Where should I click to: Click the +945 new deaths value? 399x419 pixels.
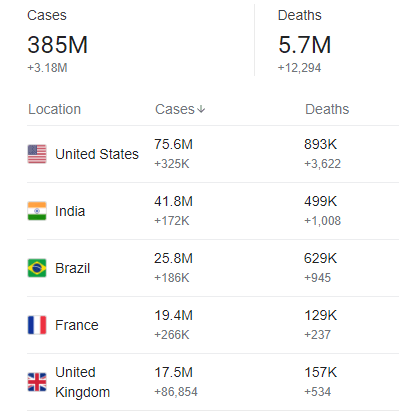pyautogui.click(x=317, y=278)
